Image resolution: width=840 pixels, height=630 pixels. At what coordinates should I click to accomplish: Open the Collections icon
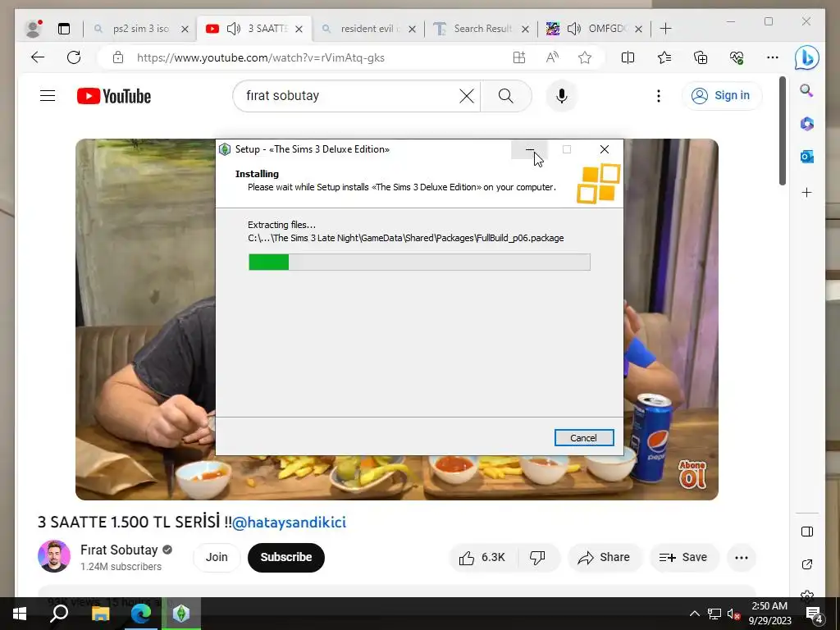(x=701, y=57)
